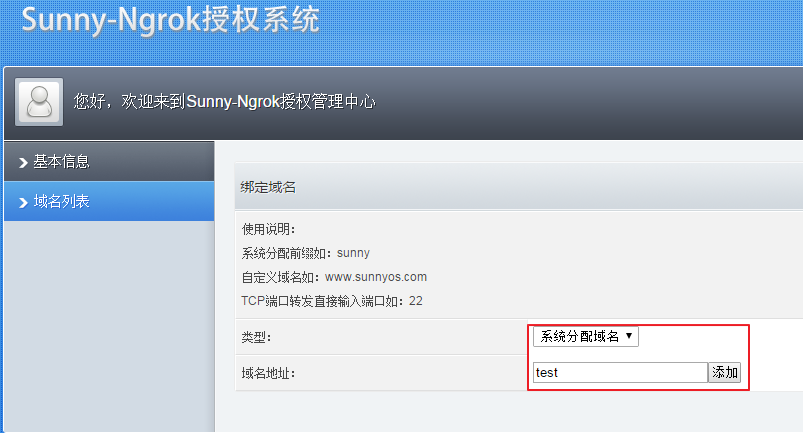
Task: Click the chevron next to 基本信息
Action: point(23,163)
